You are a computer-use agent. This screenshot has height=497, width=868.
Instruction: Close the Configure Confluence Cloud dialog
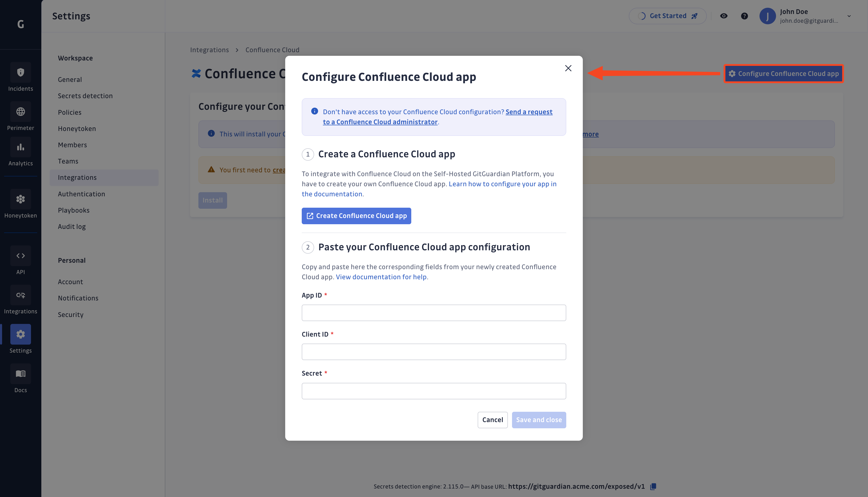(x=568, y=68)
